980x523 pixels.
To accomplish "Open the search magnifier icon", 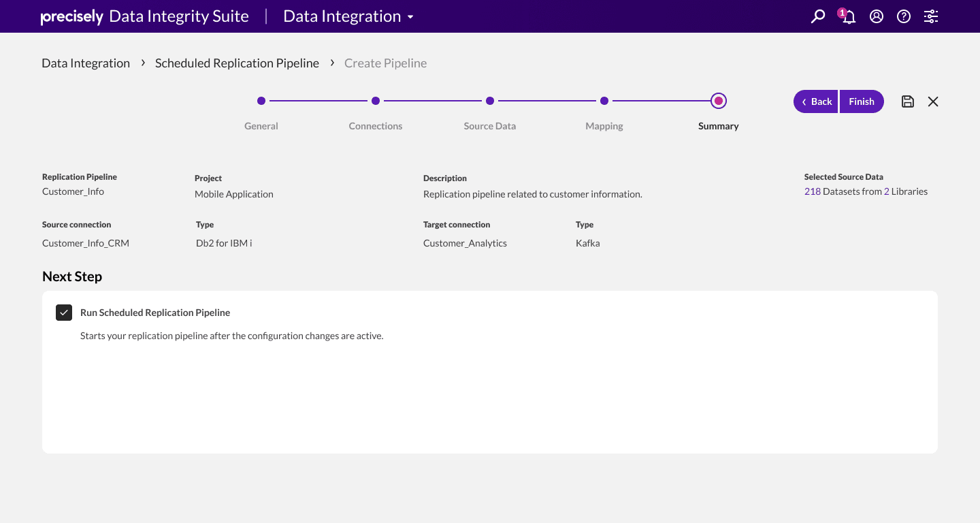I will coord(818,16).
